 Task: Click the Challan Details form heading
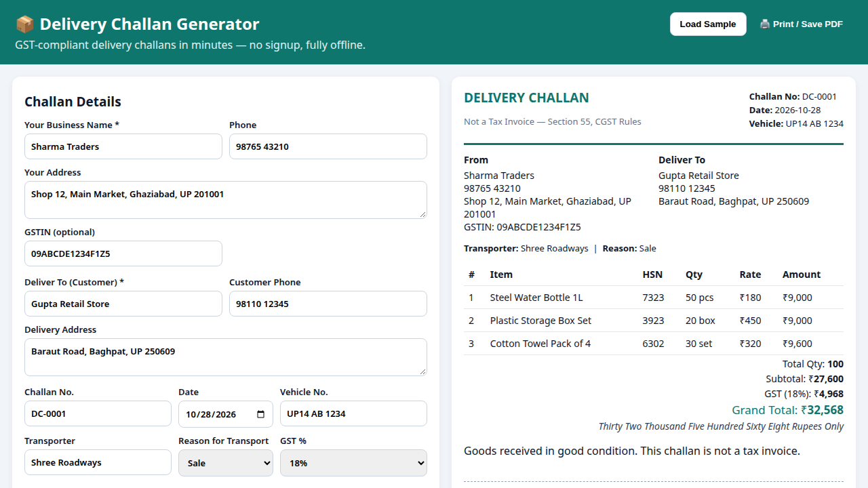tap(73, 102)
